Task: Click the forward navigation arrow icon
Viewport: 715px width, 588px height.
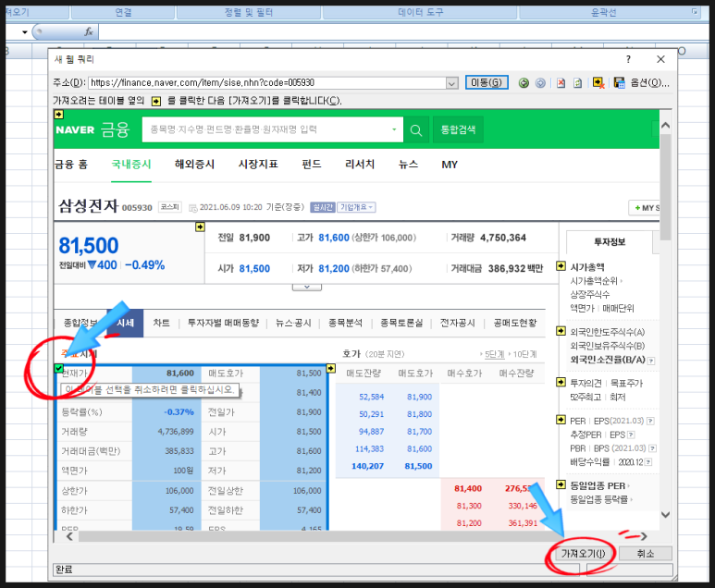Action: pyautogui.click(x=540, y=83)
